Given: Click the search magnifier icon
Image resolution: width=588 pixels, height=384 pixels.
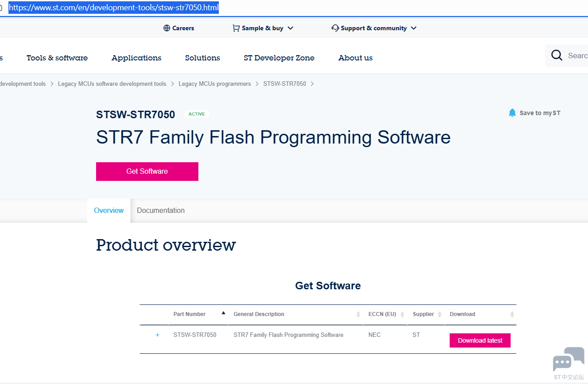Looking at the screenshot, I should [557, 55].
